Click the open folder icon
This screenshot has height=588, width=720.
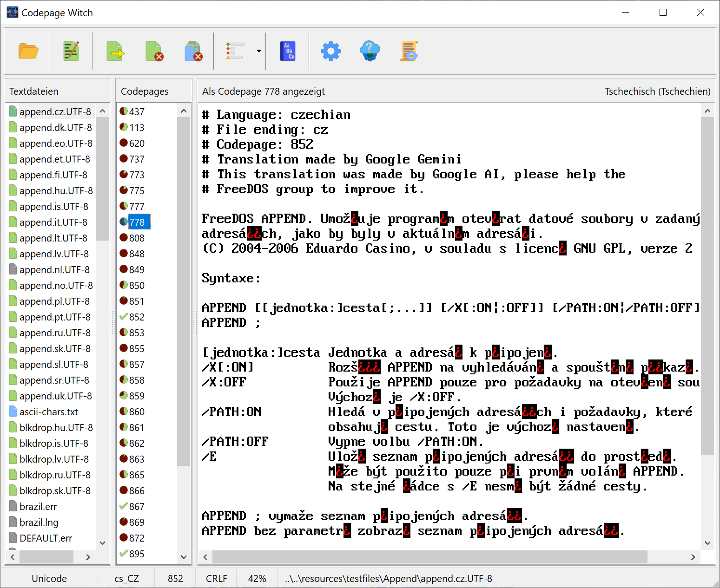28,51
